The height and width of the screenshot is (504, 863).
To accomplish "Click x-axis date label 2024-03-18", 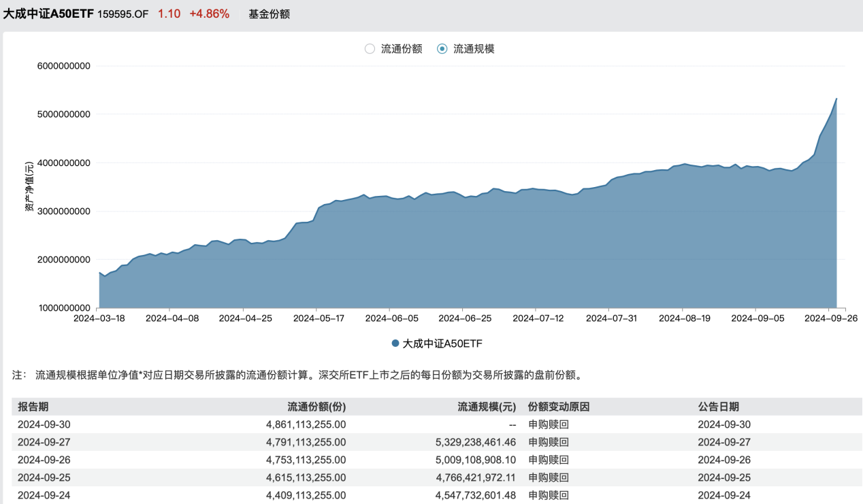I will coord(99,318).
